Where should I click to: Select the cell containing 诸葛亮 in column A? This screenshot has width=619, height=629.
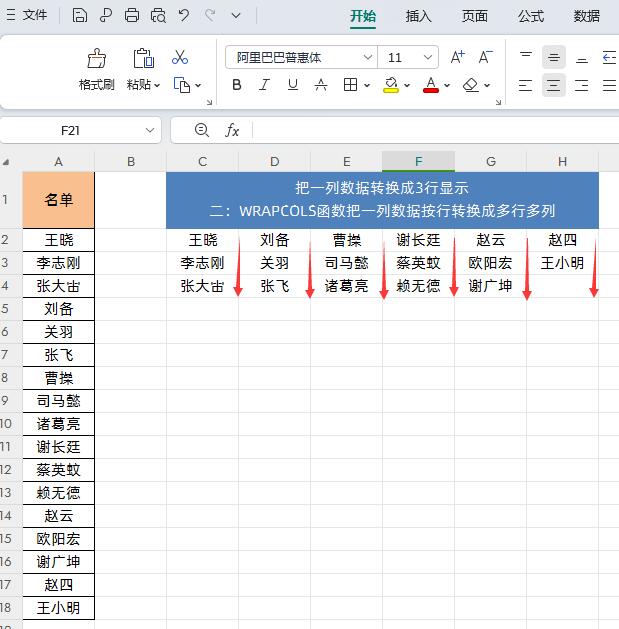pos(59,424)
